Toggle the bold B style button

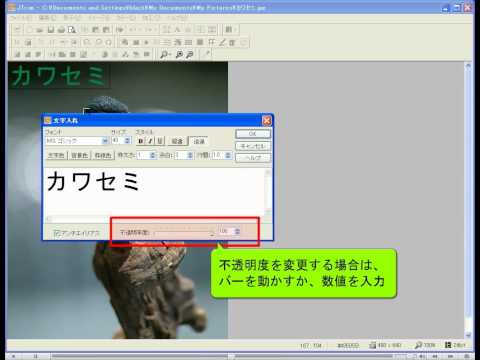(140, 141)
